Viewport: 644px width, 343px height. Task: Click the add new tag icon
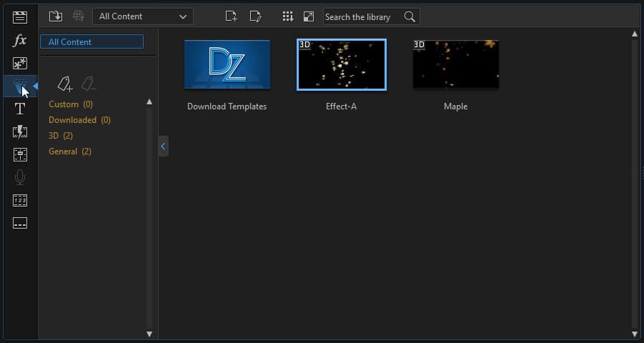65,84
